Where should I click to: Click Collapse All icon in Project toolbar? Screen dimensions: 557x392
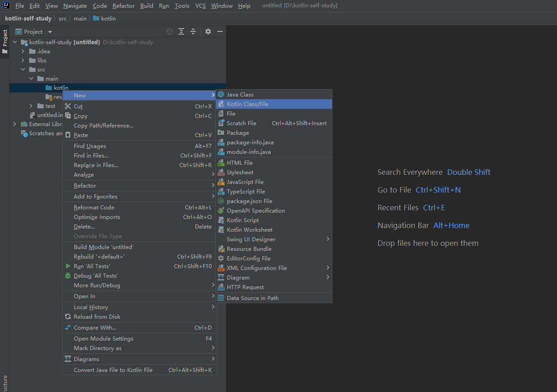[193, 31]
